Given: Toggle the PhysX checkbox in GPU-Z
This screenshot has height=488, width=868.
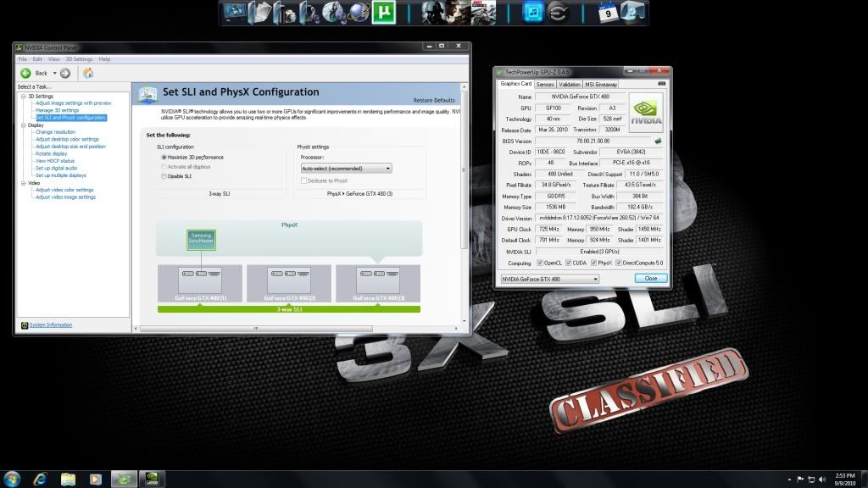Looking at the screenshot, I should click(x=593, y=263).
